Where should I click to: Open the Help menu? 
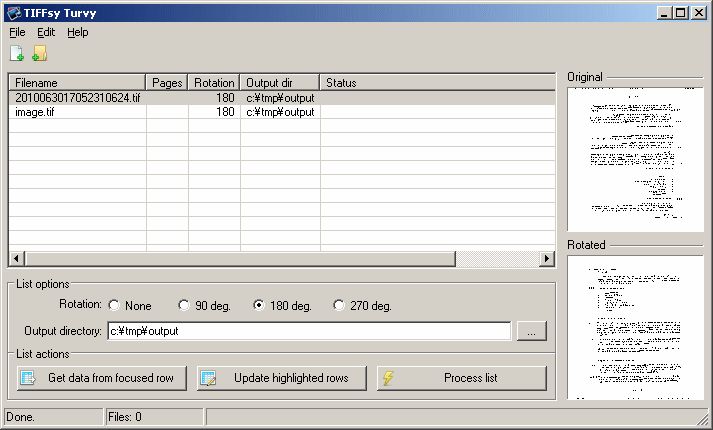pyautogui.click(x=78, y=32)
